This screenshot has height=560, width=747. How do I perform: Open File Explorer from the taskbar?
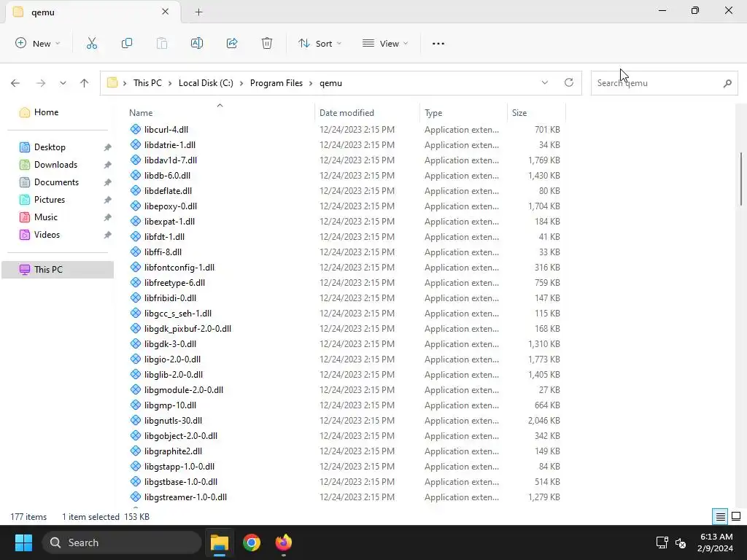point(220,542)
